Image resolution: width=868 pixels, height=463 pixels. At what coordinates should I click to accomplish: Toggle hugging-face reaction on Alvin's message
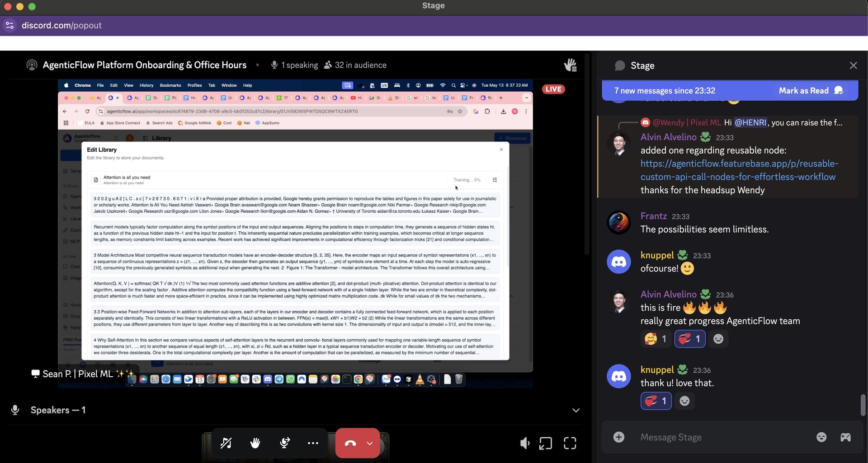(655, 339)
